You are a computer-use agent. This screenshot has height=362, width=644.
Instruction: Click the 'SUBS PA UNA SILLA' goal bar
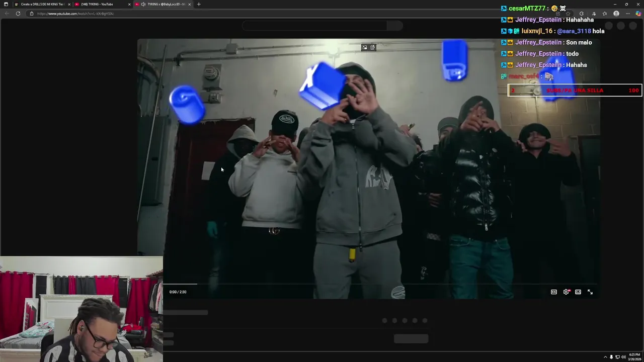tap(575, 90)
